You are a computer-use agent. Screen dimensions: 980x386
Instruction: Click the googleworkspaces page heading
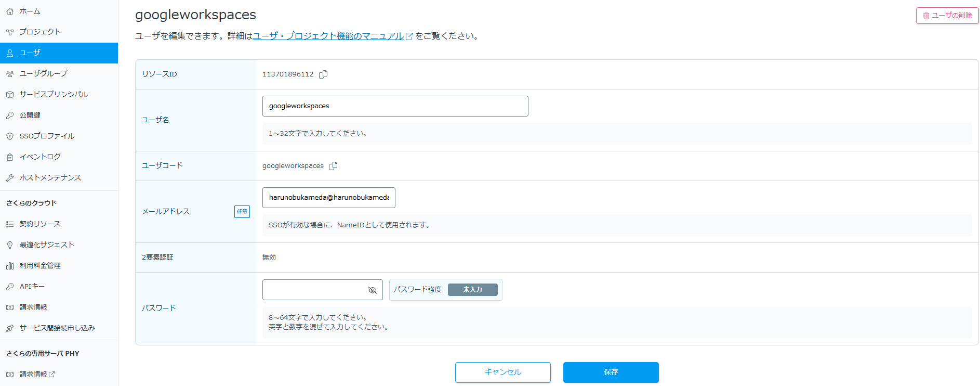coord(196,15)
